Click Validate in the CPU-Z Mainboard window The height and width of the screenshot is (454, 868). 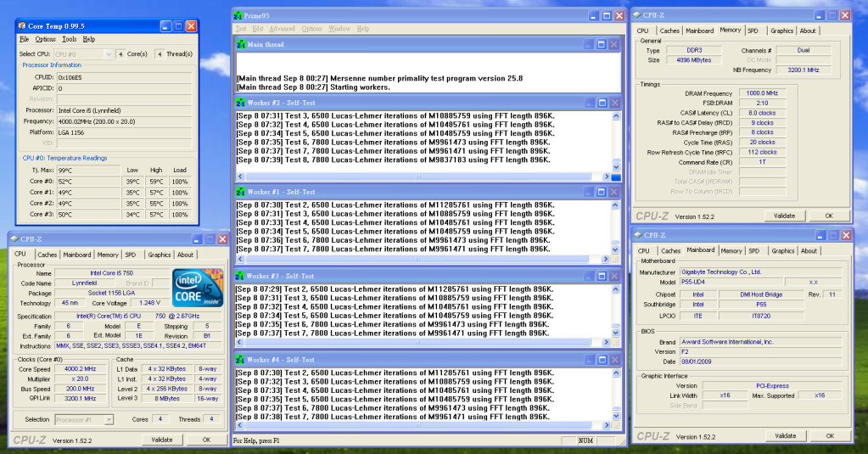[x=786, y=435]
